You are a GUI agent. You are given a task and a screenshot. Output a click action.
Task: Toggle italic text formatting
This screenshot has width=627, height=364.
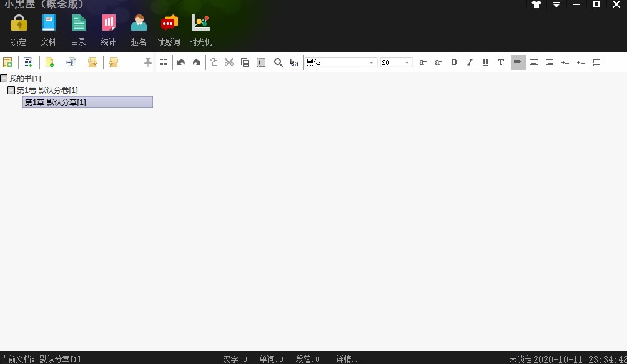pyautogui.click(x=470, y=62)
